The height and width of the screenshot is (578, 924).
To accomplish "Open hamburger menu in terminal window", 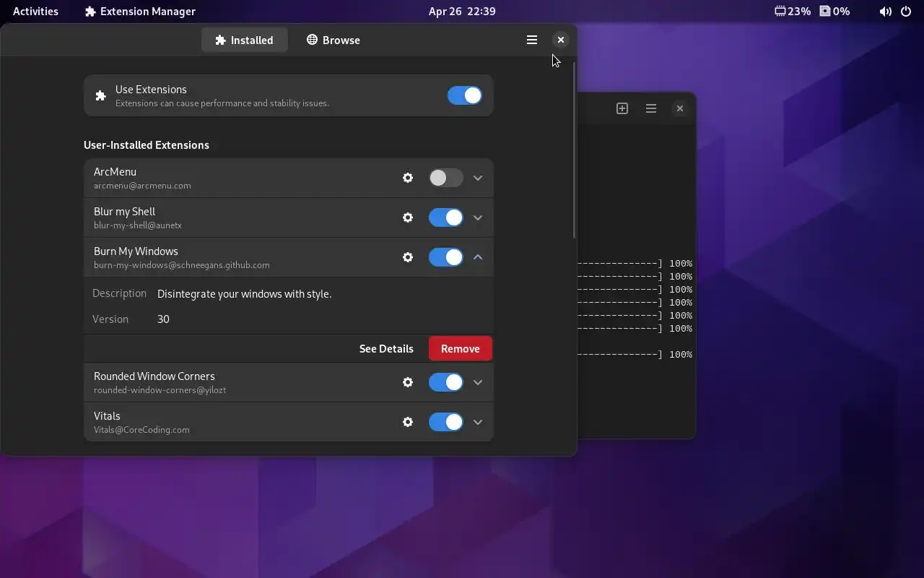I will 651,108.
